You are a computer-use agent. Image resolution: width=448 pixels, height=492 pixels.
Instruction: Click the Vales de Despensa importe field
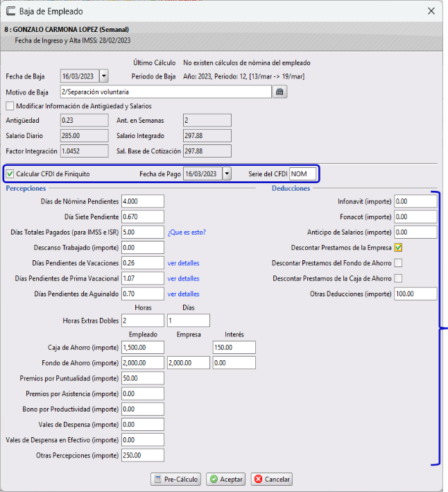pyautogui.click(x=143, y=425)
